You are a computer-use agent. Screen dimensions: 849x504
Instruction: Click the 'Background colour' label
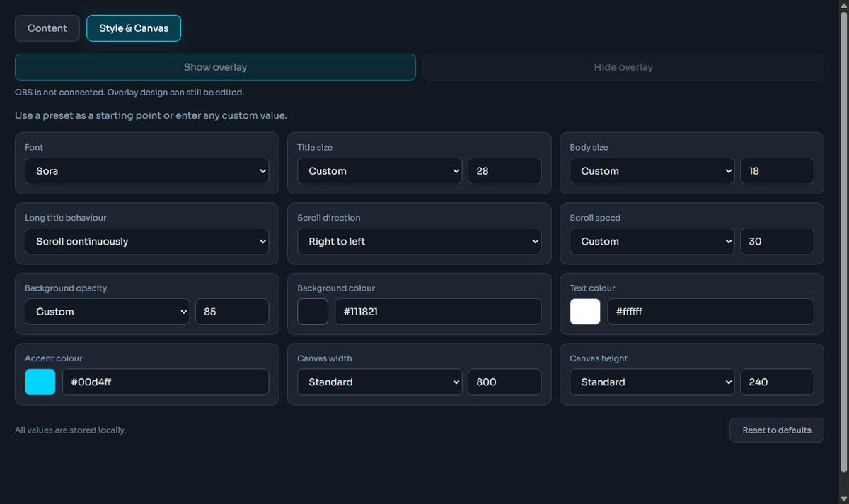[x=336, y=288]
